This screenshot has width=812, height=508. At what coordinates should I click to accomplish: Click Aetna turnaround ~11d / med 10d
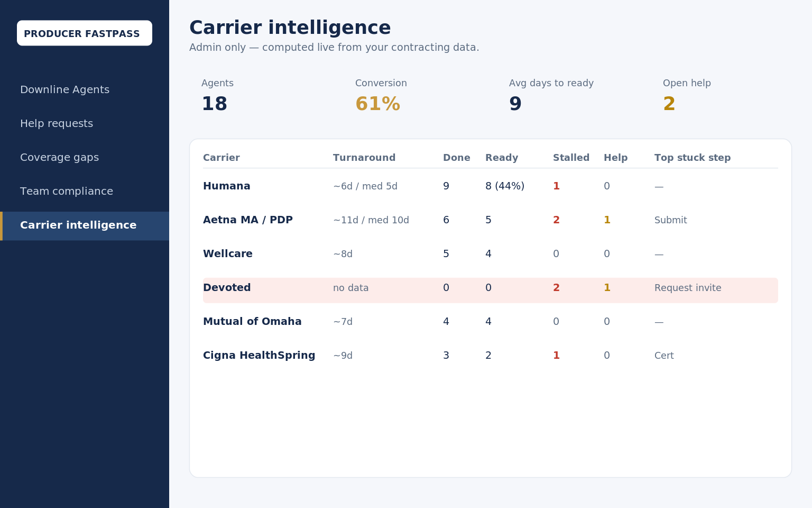tap(371, 220)
